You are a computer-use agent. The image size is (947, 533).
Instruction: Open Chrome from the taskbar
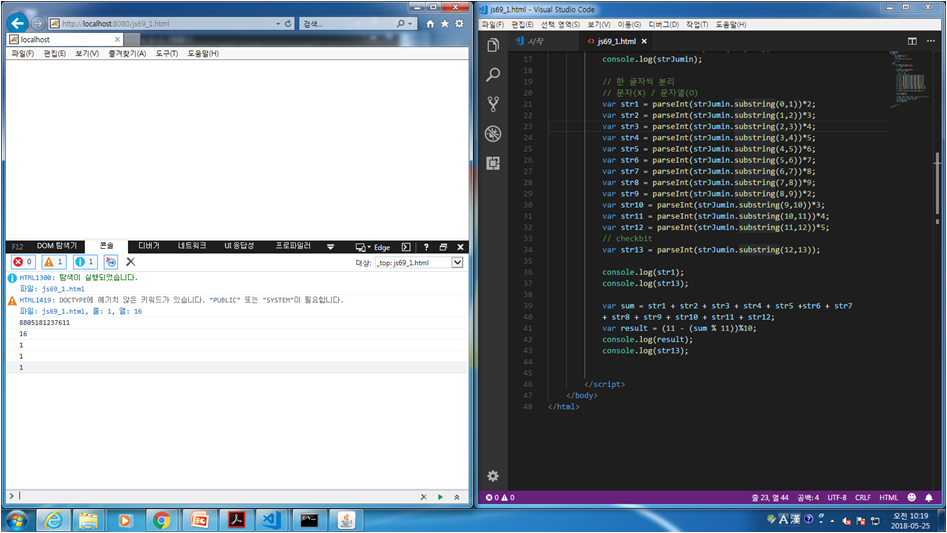[x=161, y=520]
